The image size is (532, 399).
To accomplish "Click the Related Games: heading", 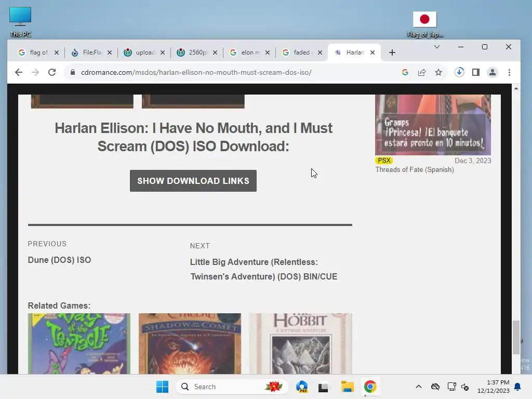I will click(x=59, y=305).
